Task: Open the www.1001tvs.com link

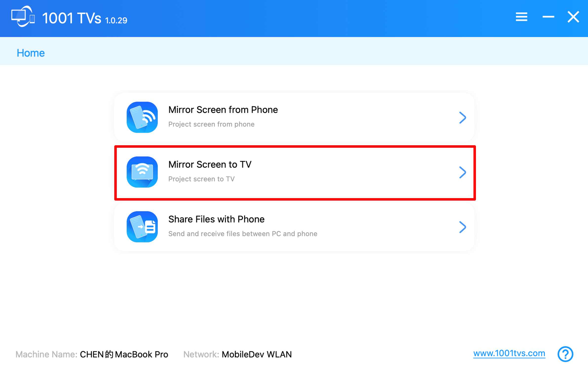Action: click(x=509, y=353)
